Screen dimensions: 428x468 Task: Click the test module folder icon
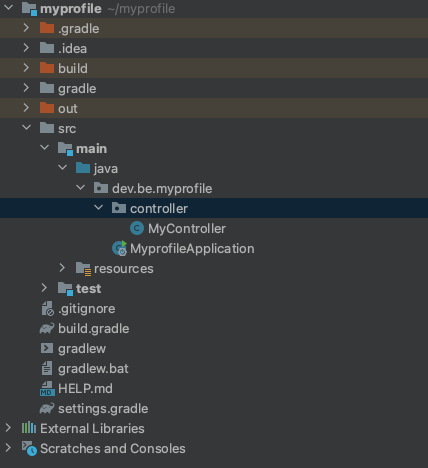(x=65, y=289)
